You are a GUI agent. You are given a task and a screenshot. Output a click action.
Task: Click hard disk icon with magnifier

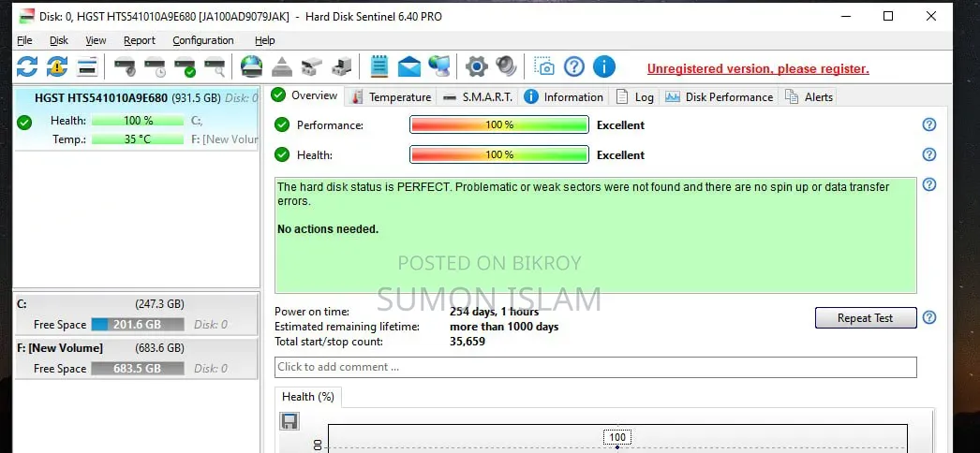click(x=215, y=66)
